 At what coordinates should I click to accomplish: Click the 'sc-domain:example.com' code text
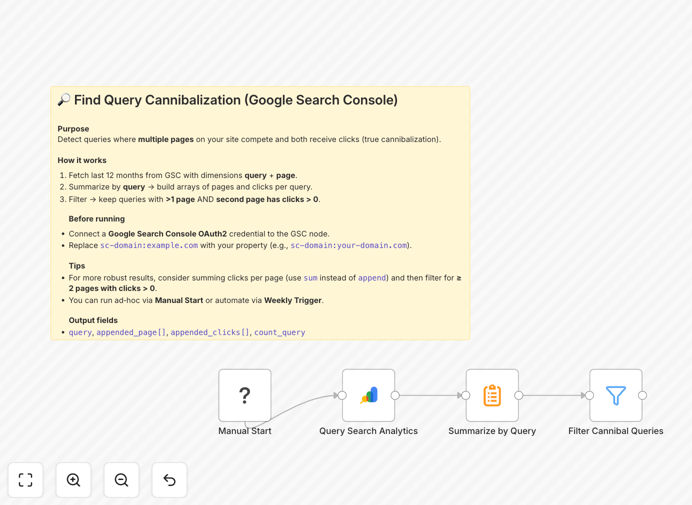coord(149,245)
